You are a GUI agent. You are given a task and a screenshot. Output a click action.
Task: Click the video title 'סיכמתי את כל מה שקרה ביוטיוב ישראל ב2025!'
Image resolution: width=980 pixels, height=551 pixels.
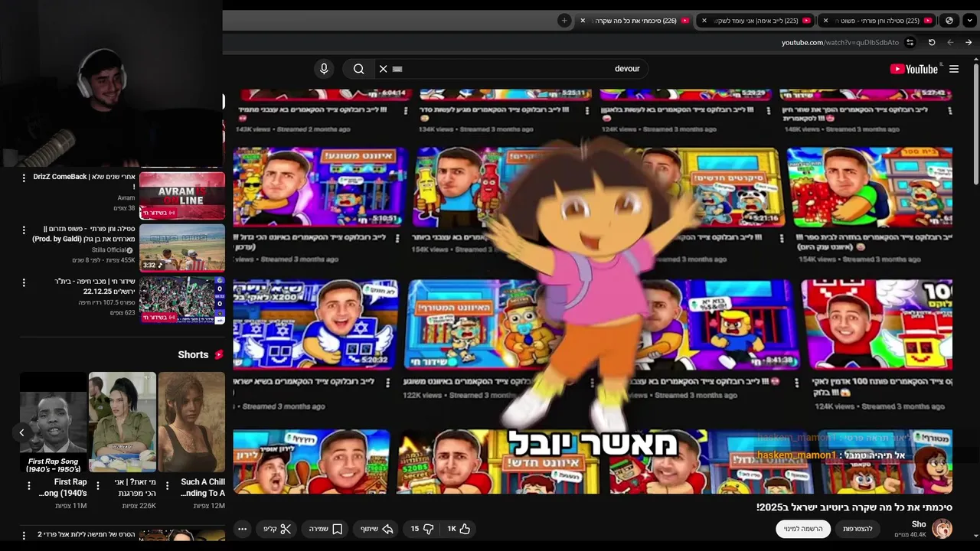click(854, 507)
